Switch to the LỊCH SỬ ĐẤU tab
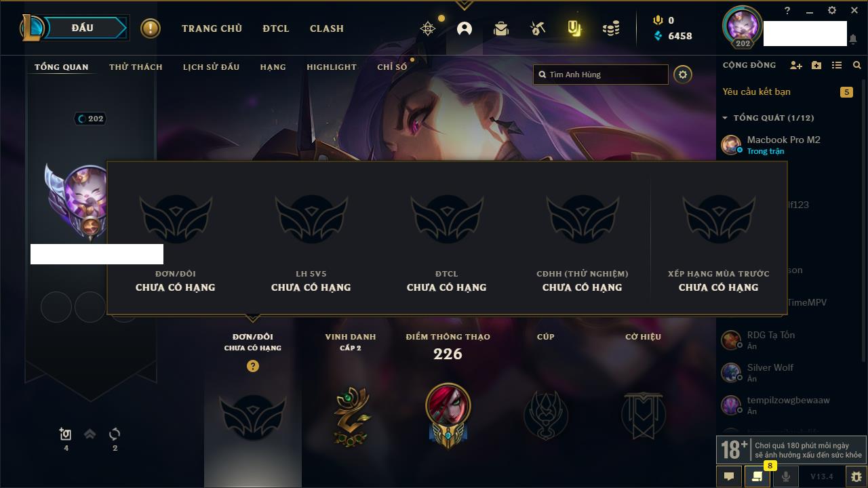Image resolution: width=868 pixels, height=488 pixels. click(x=212, y=67)
